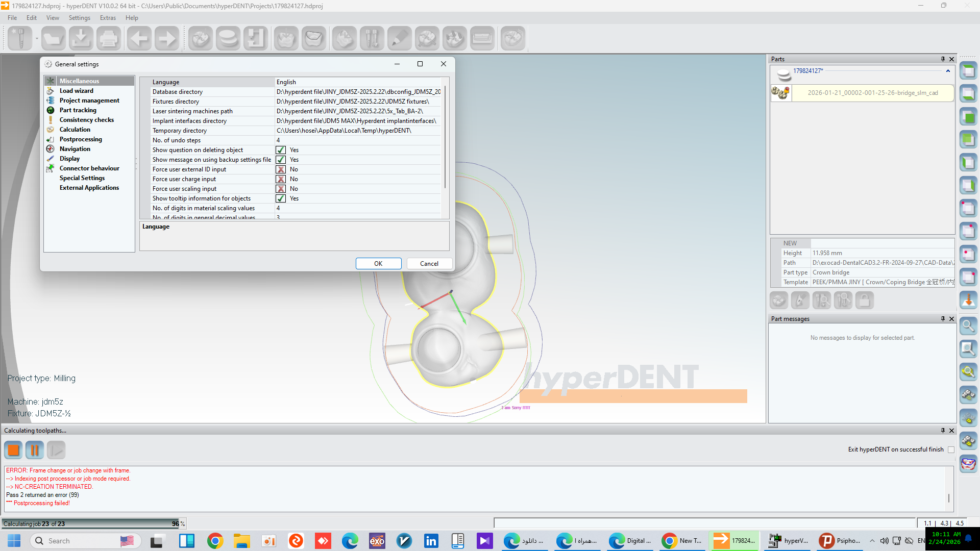Image resolution: width=980 pixels, height=551 pixels.
Task: Open the Extras menu
Action: (x=108, y=18)
